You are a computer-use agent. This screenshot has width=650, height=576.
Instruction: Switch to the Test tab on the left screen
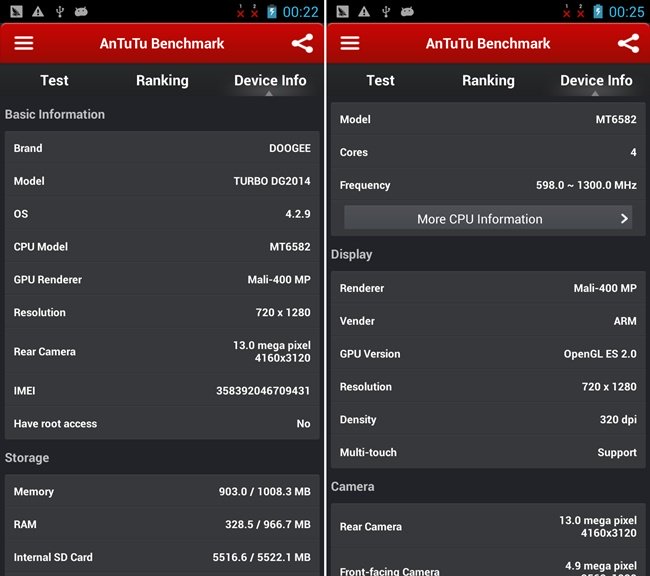coord(54,80)
